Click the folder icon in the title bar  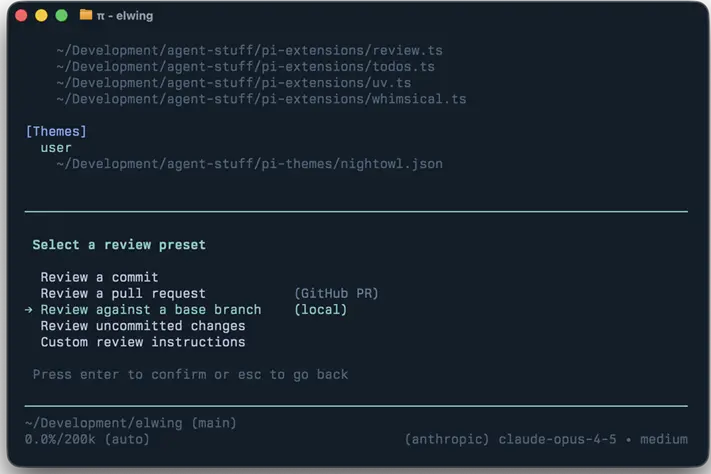pyautogui.click(x=86, y=16)
